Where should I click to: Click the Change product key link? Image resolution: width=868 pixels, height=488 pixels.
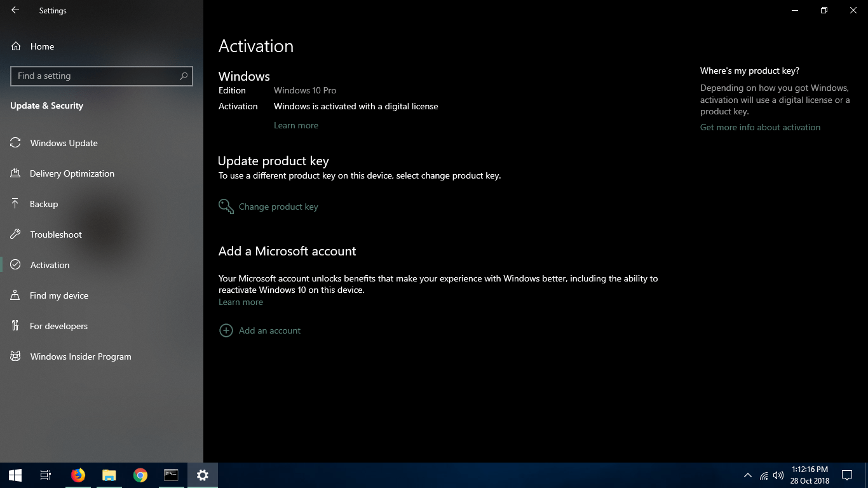278,207
